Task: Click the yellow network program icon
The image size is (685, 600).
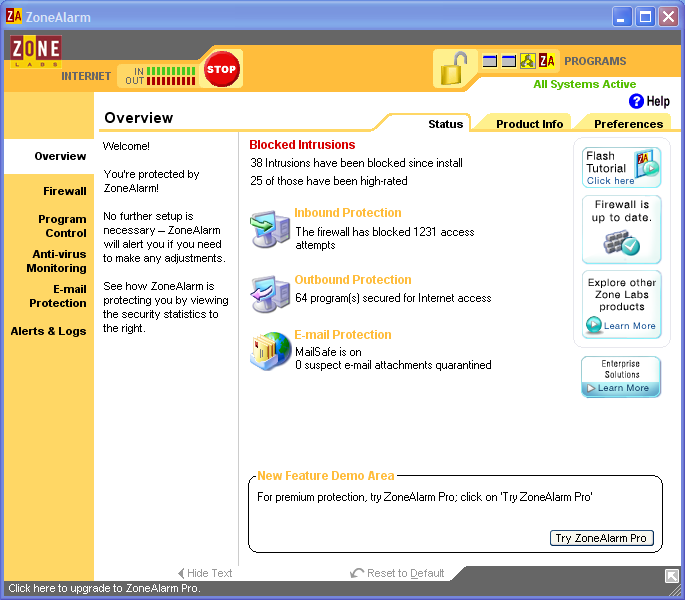Action: click(x=527, y=61)
